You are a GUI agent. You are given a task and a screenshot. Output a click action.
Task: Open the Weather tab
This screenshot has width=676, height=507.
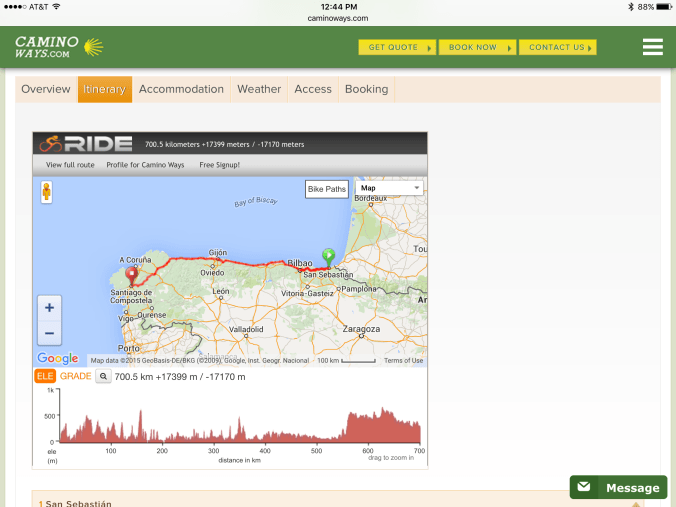(259, 89)
